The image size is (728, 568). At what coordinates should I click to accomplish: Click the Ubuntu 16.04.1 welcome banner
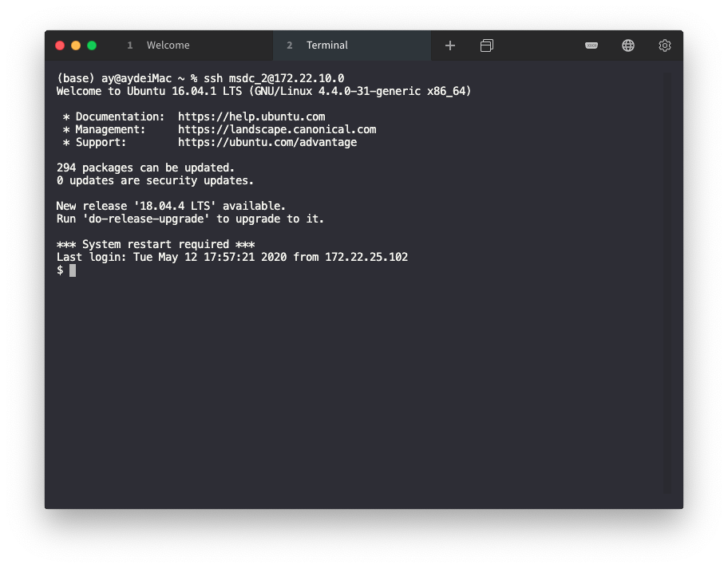tap(263, 91)
